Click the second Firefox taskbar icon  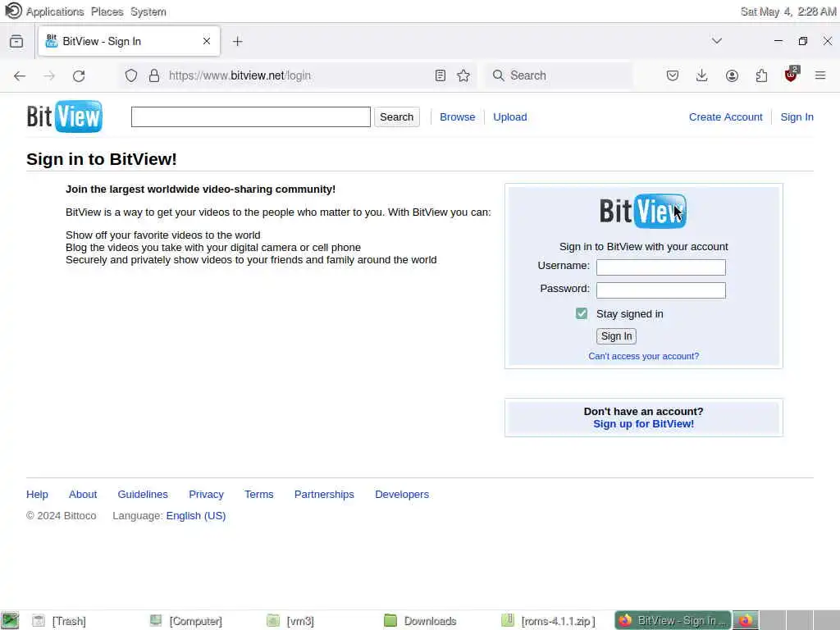[746, 620]
